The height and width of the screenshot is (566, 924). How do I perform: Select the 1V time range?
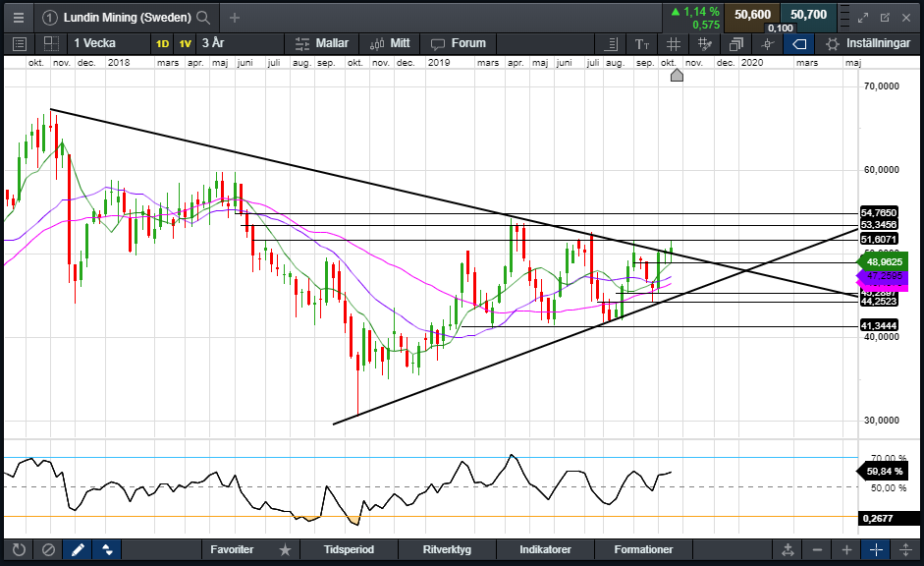tap(186, 43)
